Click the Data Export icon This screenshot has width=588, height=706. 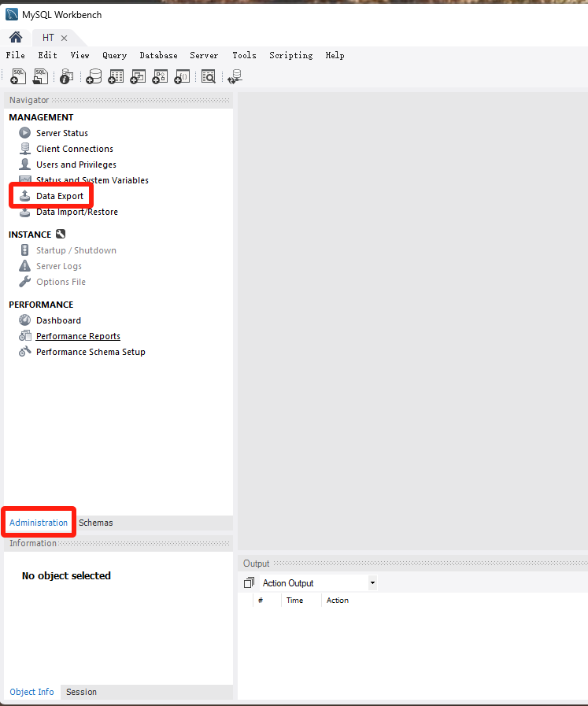click(24, 196)
